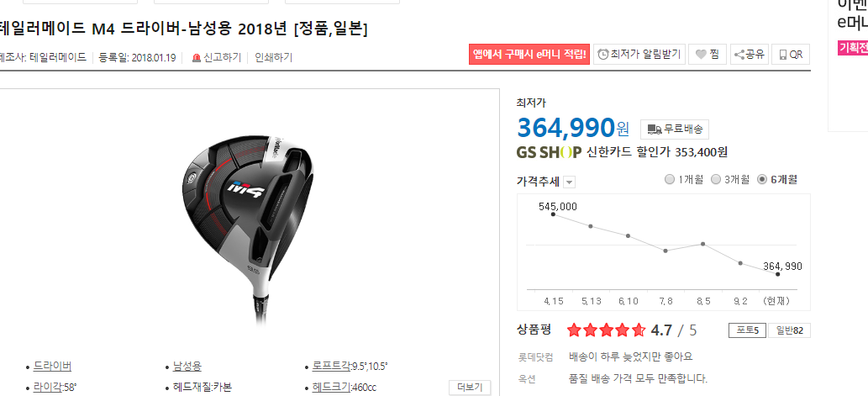Open the 인쇄하기 print link
The image size is (868, 396).
coord(273,57)
